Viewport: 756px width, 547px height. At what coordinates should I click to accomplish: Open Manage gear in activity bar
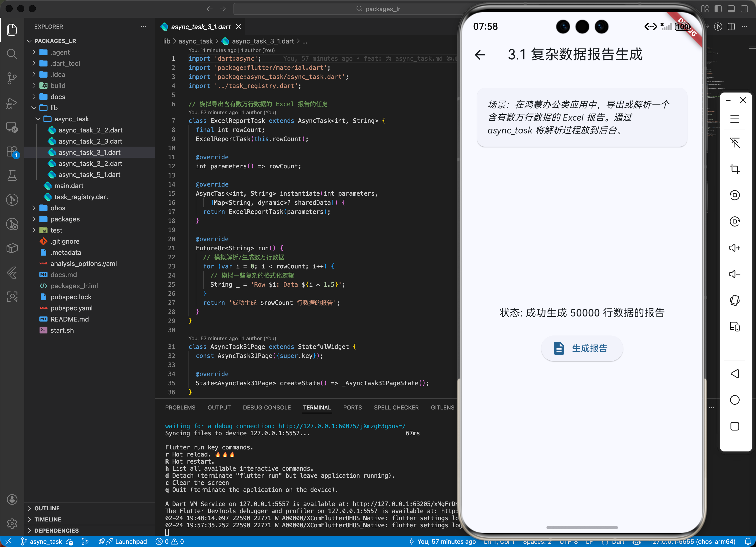[12, 523]
